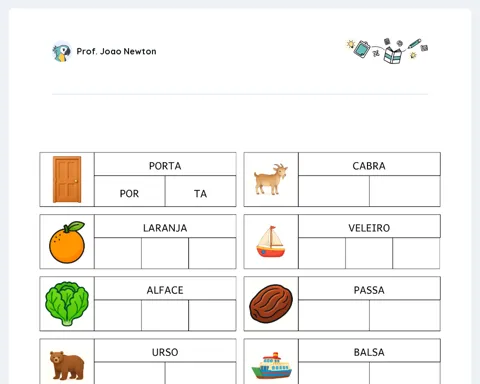Click the door picture
480x384 pixels.
point(67,179)
